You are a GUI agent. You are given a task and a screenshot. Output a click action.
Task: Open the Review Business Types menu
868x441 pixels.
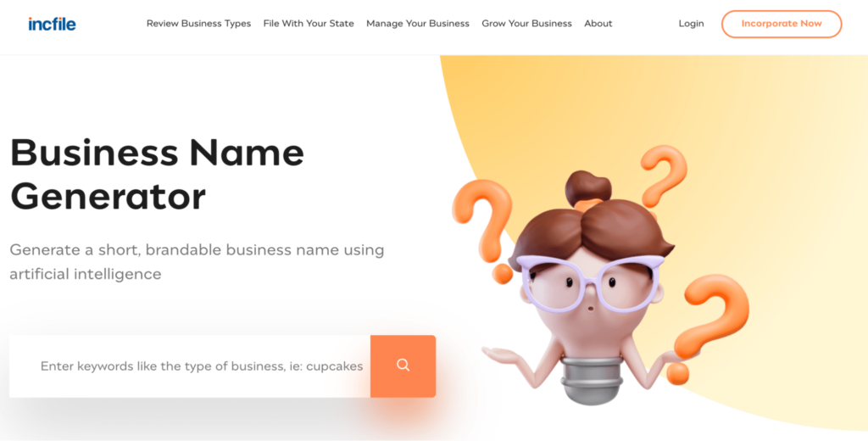point(198,24)
